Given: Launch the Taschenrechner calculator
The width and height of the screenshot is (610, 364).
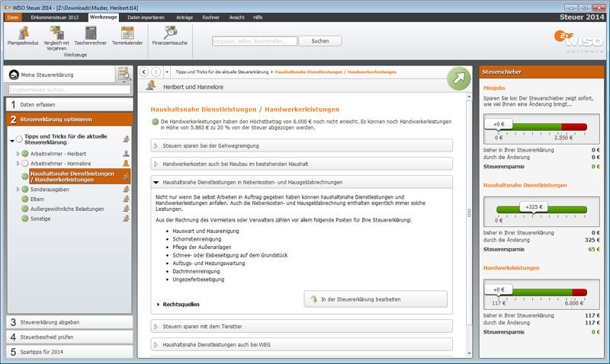Looking at the screenshot, I should [90, 36].
